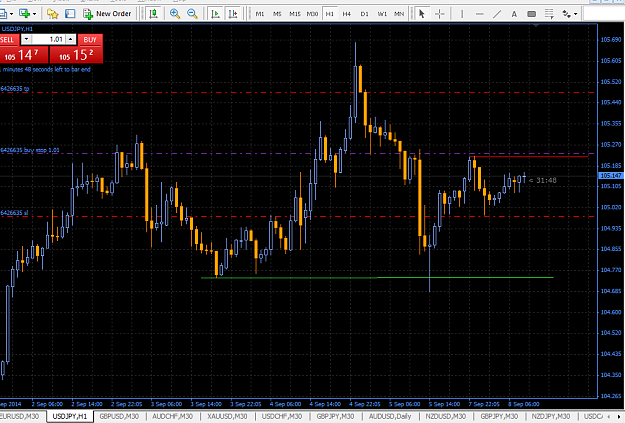This screenshot has height=423, width=625.
Task: Switch to the GBPUSD,M30 chart tab
Action: [x=119, y=416]
